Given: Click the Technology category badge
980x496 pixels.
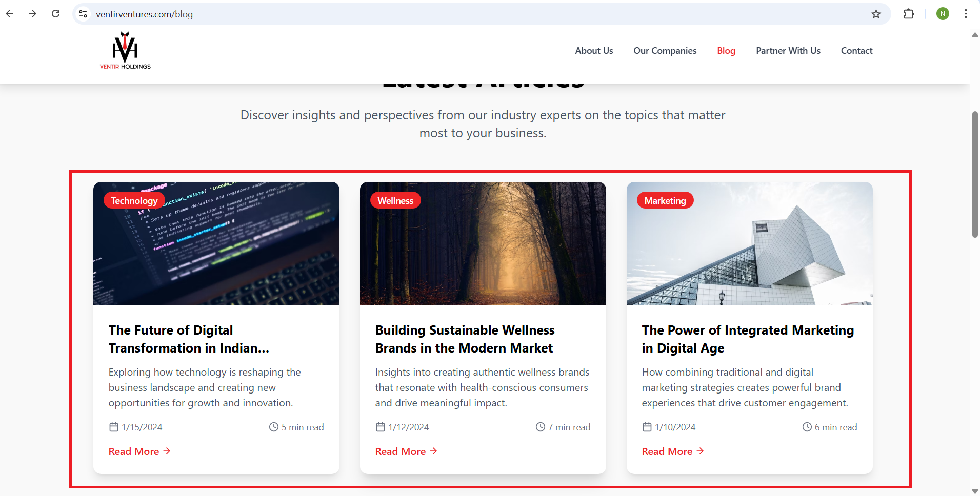Looking at the screenshot, I should coord(134,200).
